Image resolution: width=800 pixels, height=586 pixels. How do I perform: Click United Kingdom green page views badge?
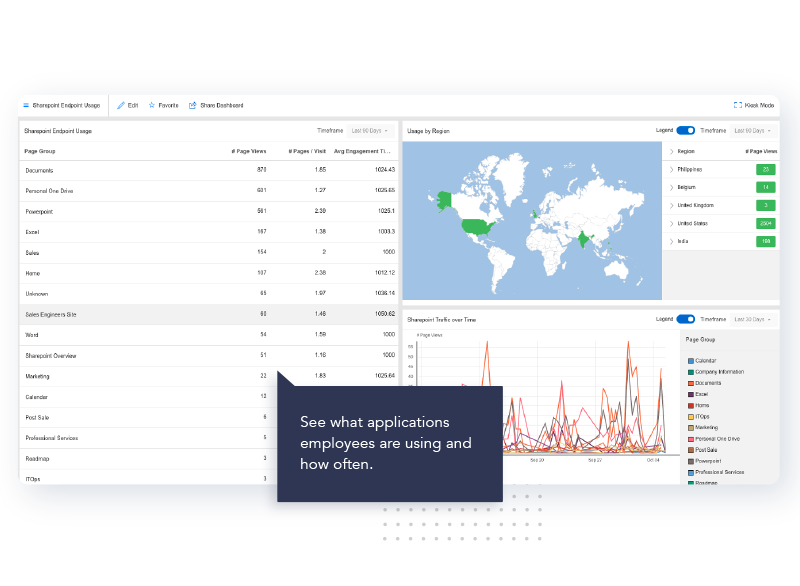[765, 206]
